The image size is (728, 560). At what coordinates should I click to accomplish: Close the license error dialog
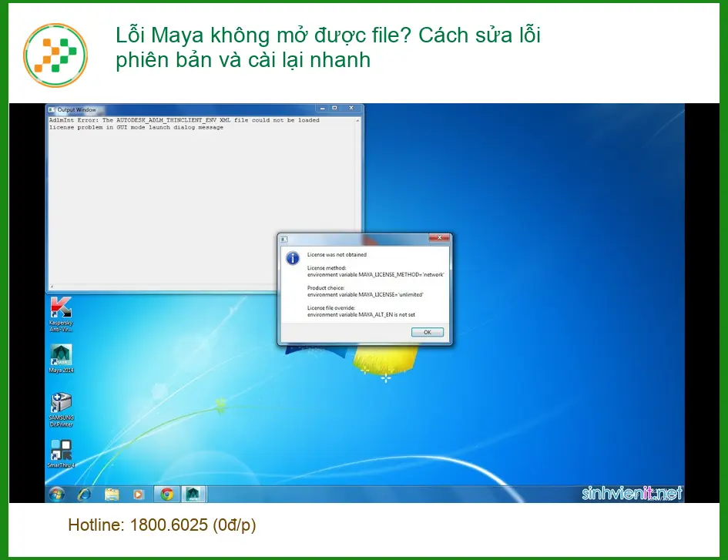coord(439,238)
